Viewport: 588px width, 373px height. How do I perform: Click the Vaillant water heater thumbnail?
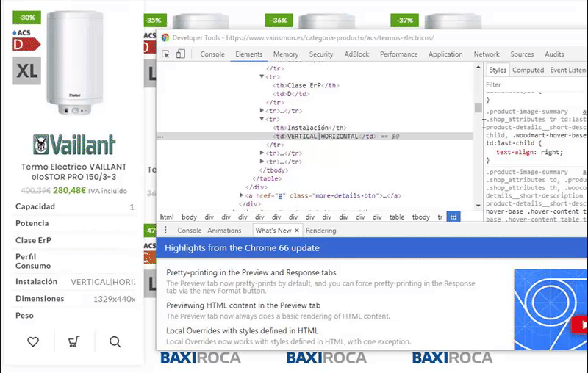(x=75, y=62)
